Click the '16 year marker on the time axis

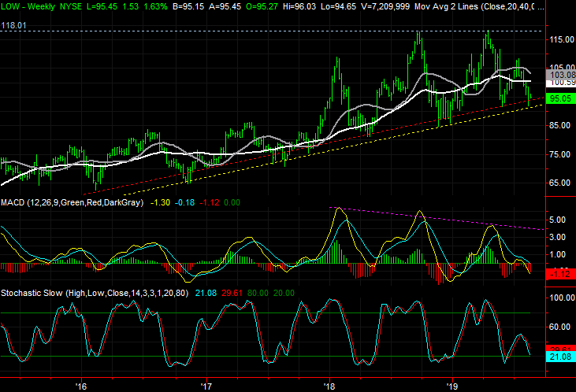tap(81, 385)
